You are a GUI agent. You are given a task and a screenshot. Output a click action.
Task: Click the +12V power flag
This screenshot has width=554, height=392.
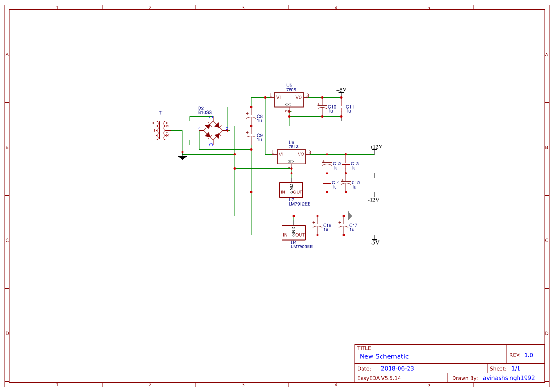tap(376, 148)
